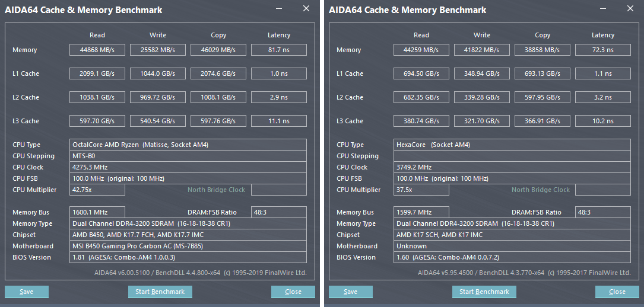644x307 pixels.
Task: Select L3 Cache Latency 11.1 ns
Action: (279, 121)
